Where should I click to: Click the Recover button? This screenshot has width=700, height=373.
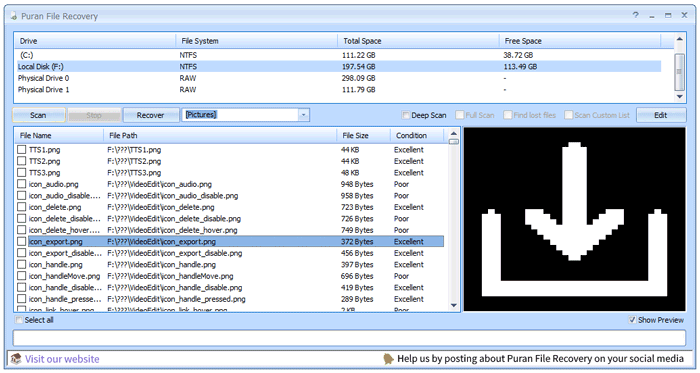coord(150,115)
